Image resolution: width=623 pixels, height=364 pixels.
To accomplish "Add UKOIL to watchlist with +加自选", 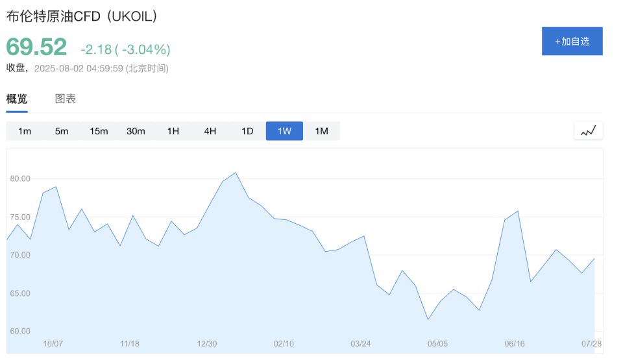I will [x=572, y=42].
